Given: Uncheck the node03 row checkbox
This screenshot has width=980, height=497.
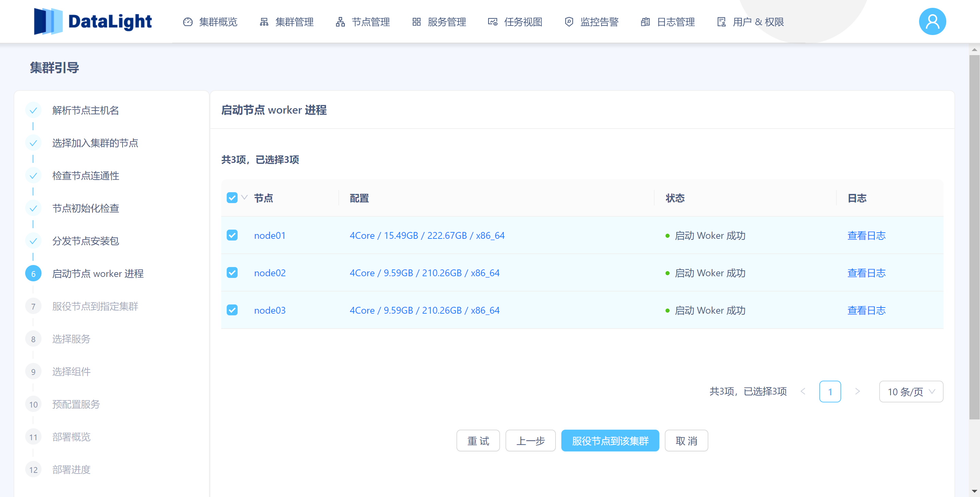Looking at the screenshot, I should tap(232, 310).
